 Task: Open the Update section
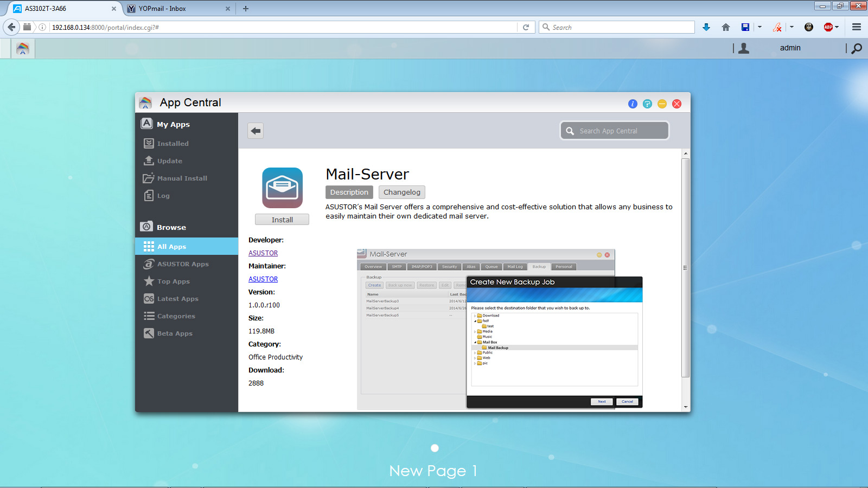click(170, 161)
